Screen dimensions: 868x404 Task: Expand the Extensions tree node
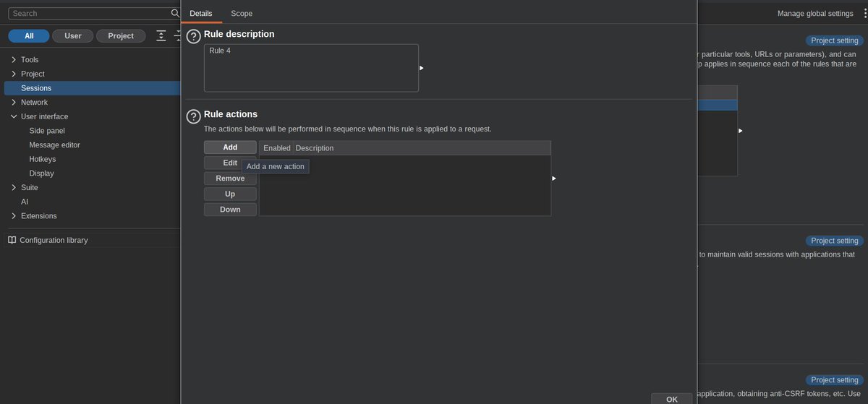(x=14, y=215)
